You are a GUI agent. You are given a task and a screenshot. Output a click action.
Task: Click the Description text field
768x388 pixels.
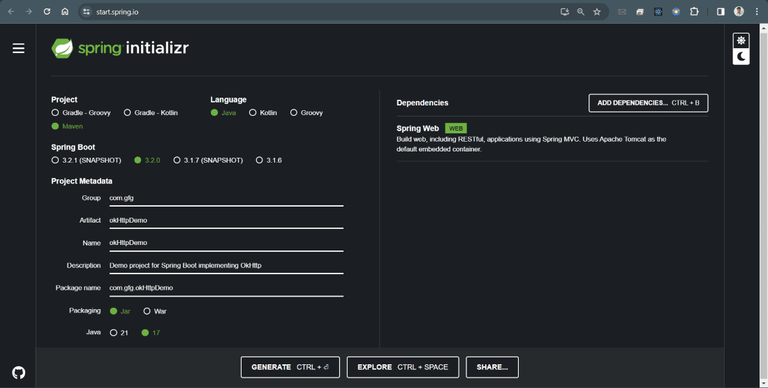(x=226, y=266)
